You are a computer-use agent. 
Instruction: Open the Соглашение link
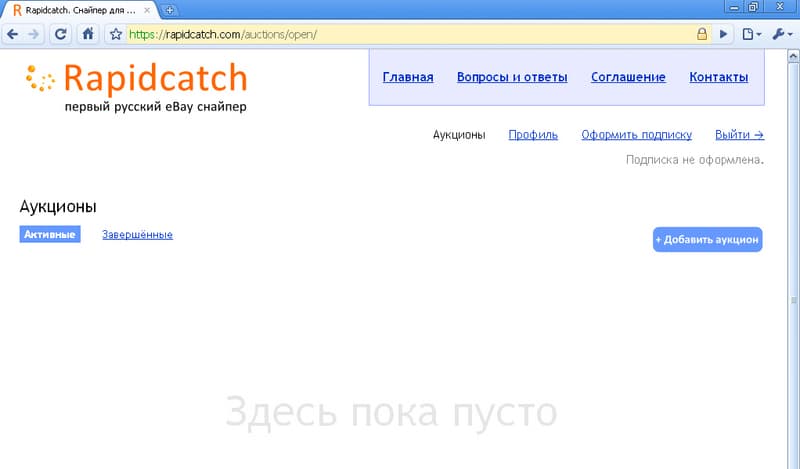point(628,77)
